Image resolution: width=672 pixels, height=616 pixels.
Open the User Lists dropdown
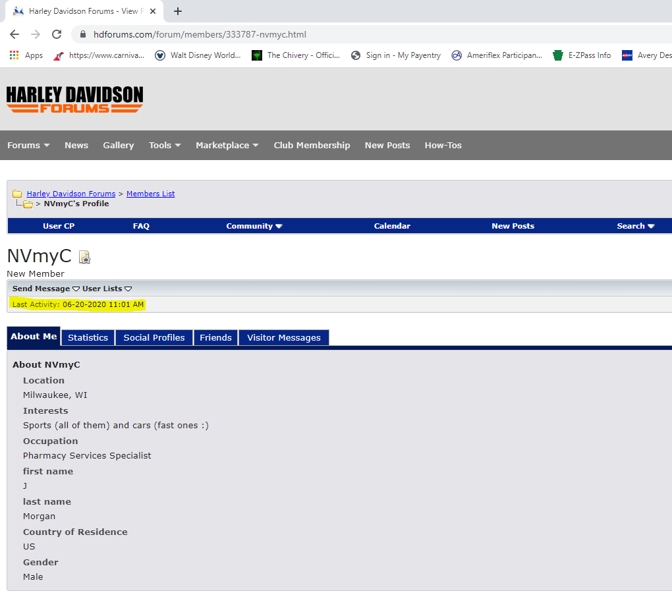coord(107,289)
